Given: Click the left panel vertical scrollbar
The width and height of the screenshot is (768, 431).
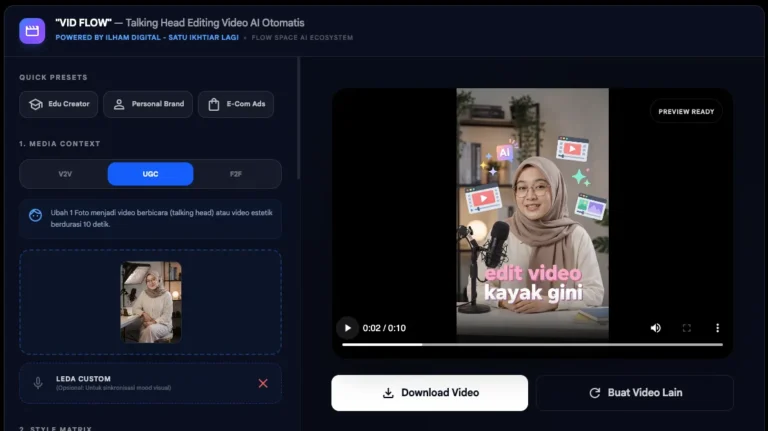Looking at the screenshot, I should tap(298, 118).
